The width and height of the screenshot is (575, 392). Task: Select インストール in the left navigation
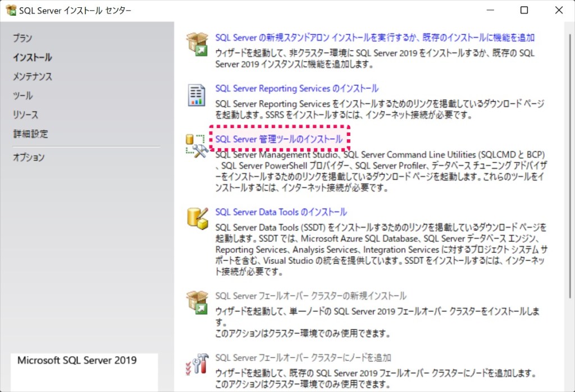32,57
